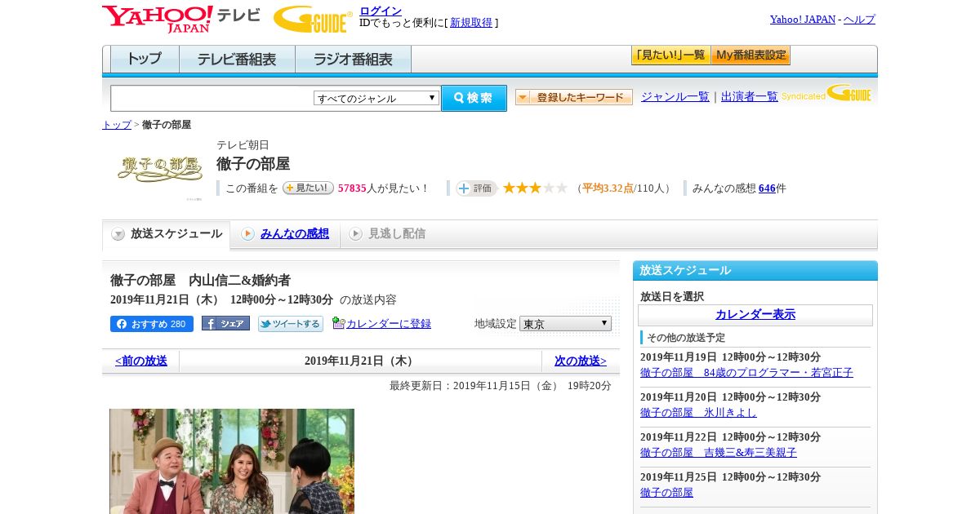The height and width of the screenshot is (514, 980).
Task: Click the star rating display
Action: click(535, 188)
